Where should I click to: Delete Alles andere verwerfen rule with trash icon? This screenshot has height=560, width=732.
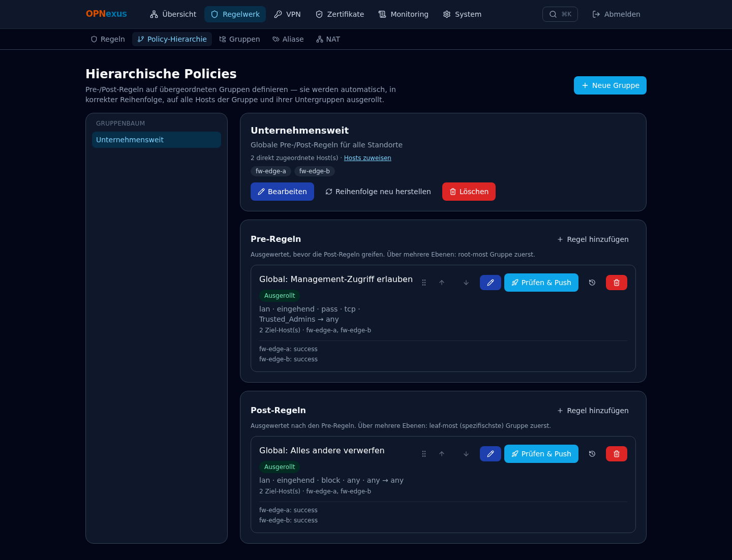[617, 454]
